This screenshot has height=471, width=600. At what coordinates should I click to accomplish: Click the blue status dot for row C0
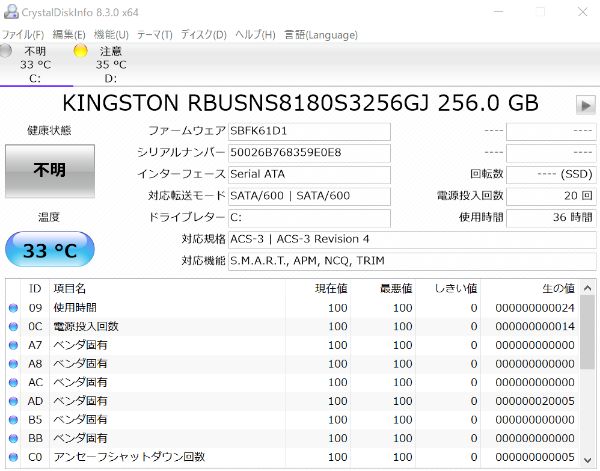(13, 457)
